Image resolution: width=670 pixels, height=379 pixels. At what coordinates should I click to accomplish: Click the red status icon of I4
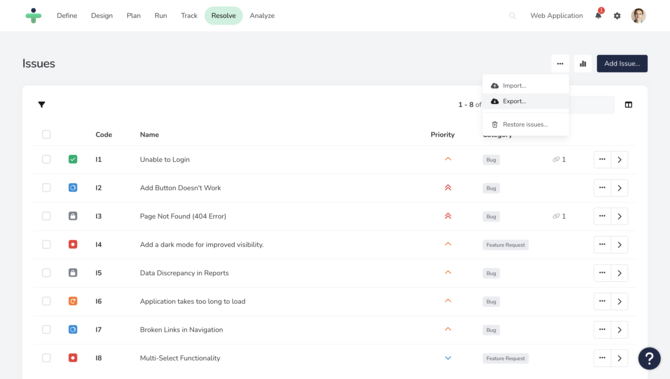pos(73,244)
